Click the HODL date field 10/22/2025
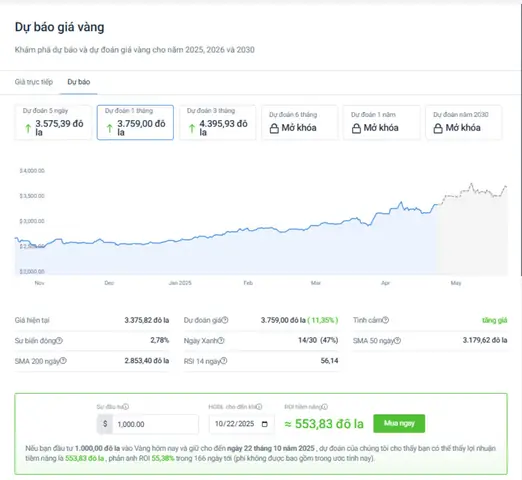The height and width of the screenshot is (480, 522). [241, 424]
